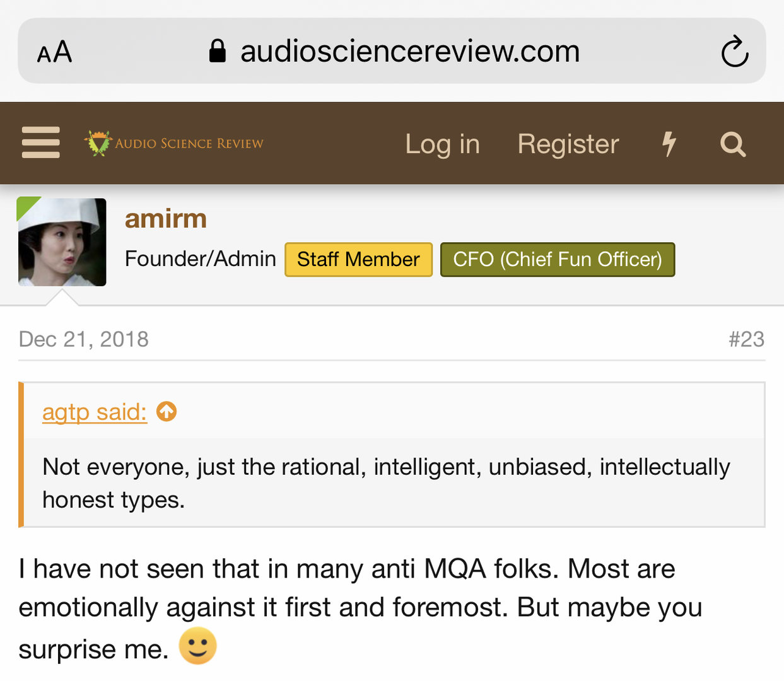Reload the page in Safari
The height and width of the screenshot is (681, 784).
pos(734,52)
